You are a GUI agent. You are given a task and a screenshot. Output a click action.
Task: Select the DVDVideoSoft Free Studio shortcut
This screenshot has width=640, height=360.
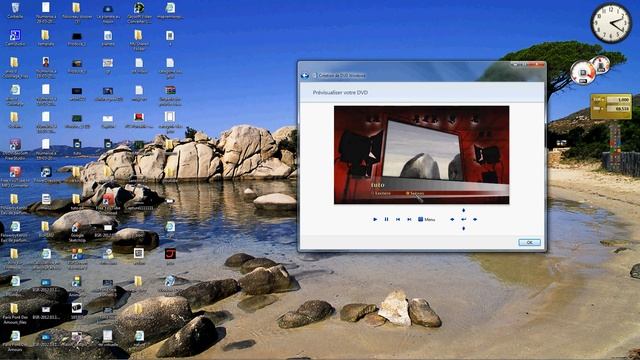tap(15, 149)
